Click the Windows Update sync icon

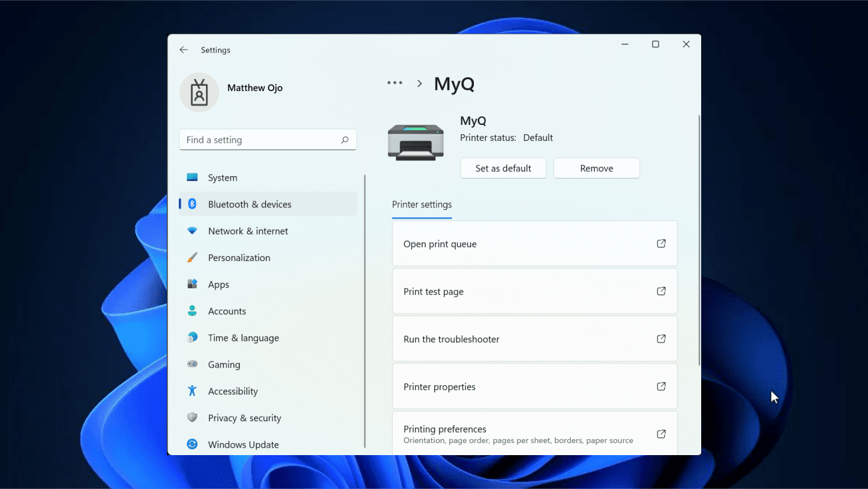click(x=192, y=444)
